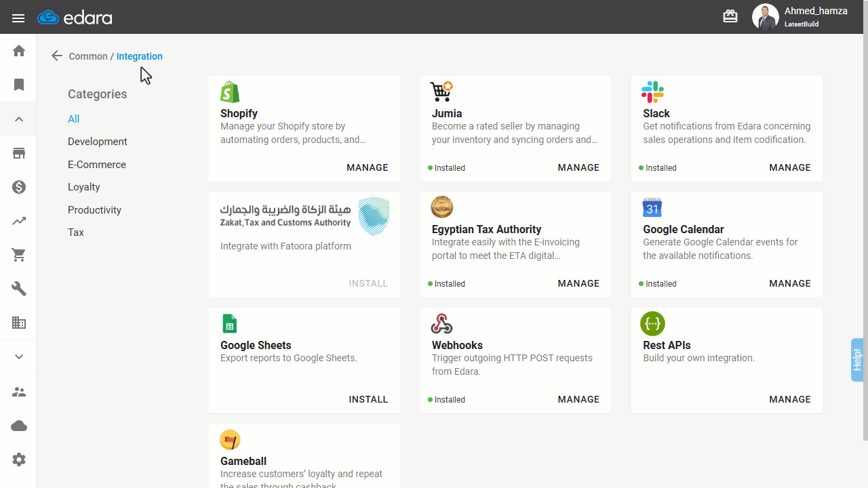Select the E-Commerce category

tap(97, 165)
